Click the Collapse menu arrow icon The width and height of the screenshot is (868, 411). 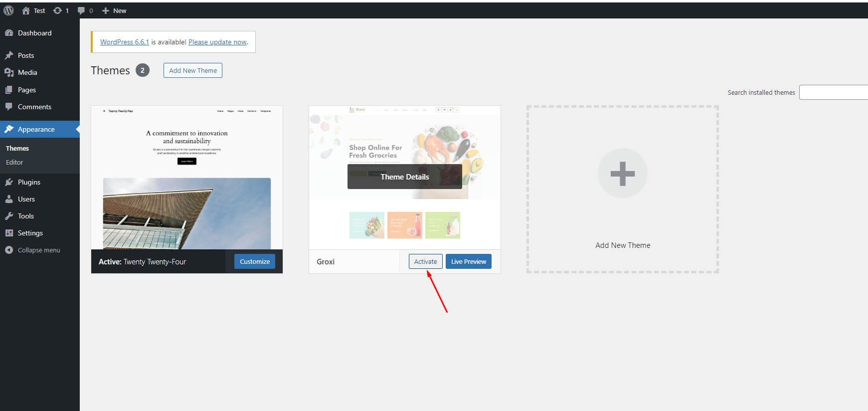coord(9,250)
